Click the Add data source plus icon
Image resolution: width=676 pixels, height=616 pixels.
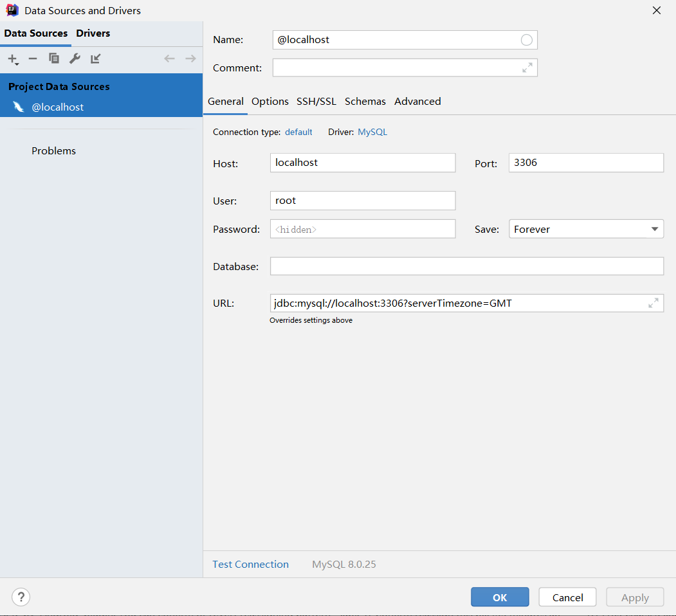(12, 59)
